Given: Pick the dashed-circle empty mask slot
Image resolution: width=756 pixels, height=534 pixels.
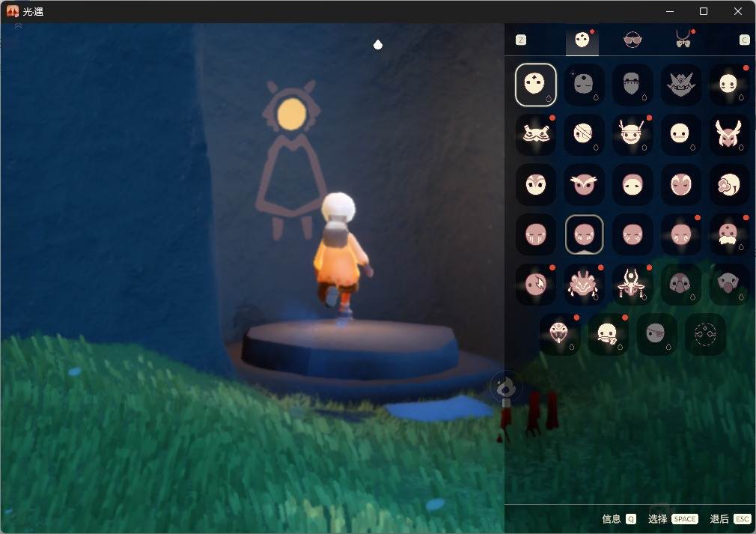Looking at the screenshot, I should 705,334.
